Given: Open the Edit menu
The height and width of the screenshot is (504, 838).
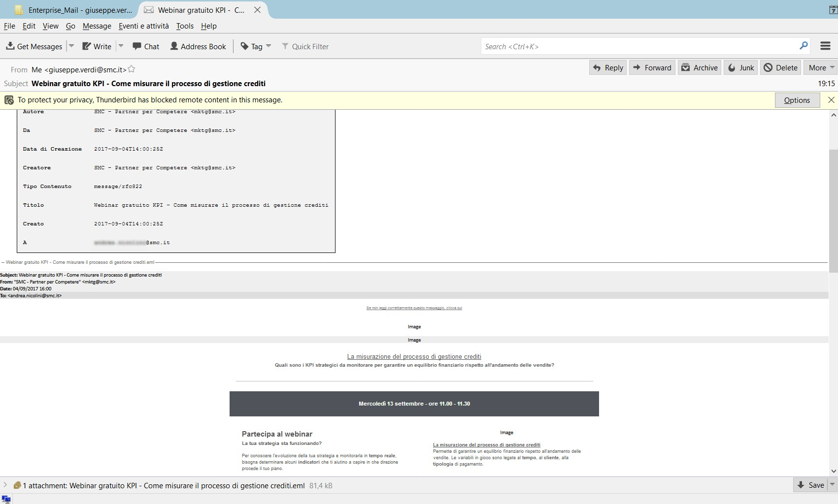Looking at the screenshot, I should (29, 26).
